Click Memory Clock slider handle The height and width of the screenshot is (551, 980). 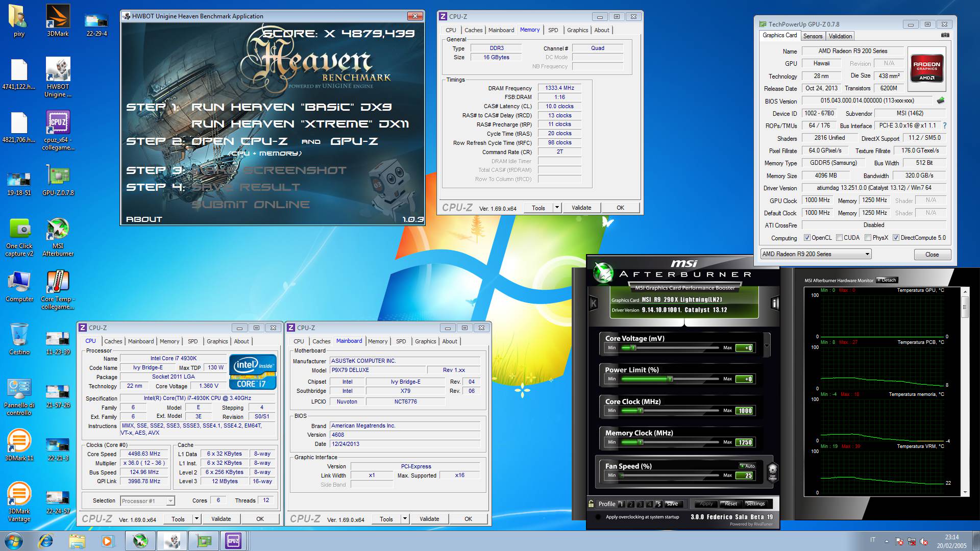point(640,442)
